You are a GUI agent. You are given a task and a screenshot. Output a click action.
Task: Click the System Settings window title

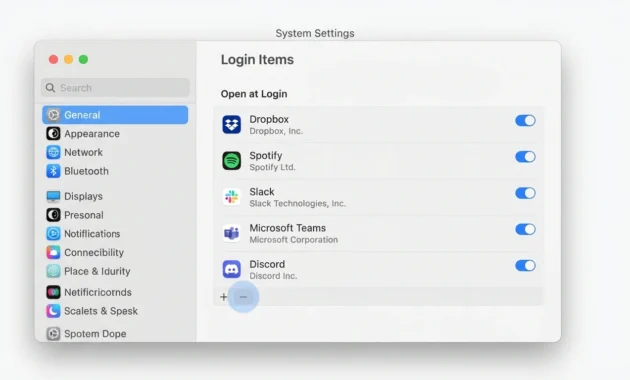tap(315, 33)
